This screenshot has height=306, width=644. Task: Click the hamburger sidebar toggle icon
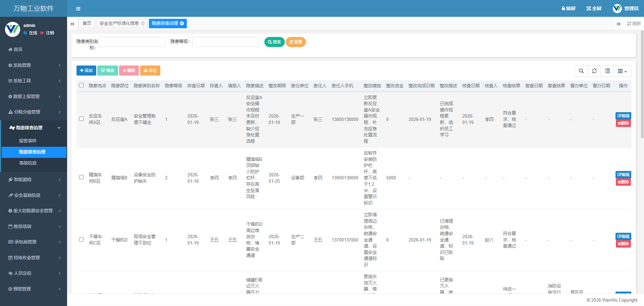point(78,9)
